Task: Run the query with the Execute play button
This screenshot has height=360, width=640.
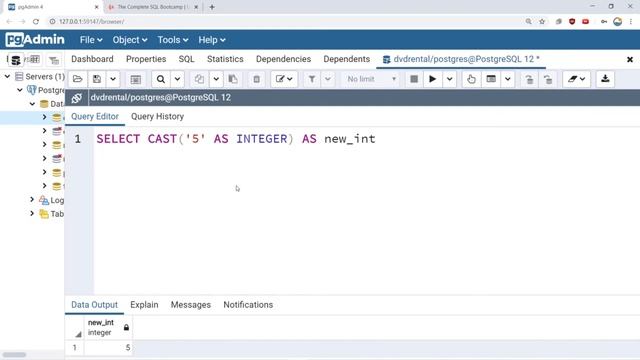Action: 432,79
